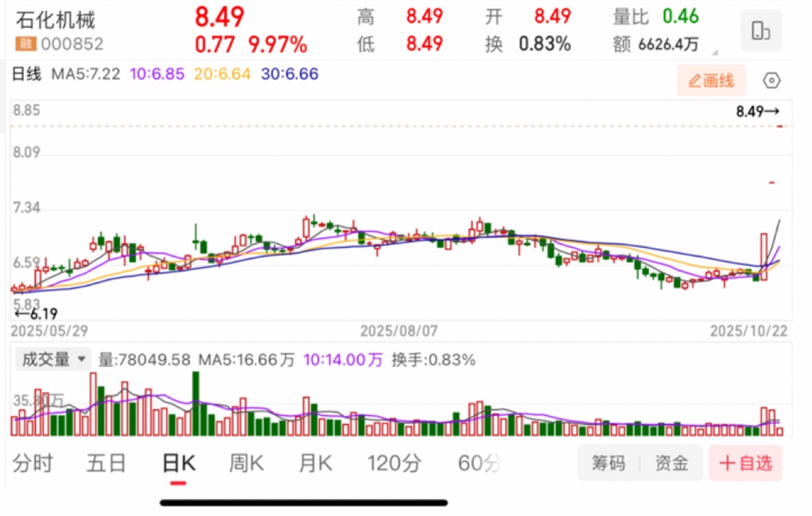Image resolution: width=812 pixels, height=516 pixels.
Task: Tap the 十自选 add to watchlist button
Action: [746, 464]
